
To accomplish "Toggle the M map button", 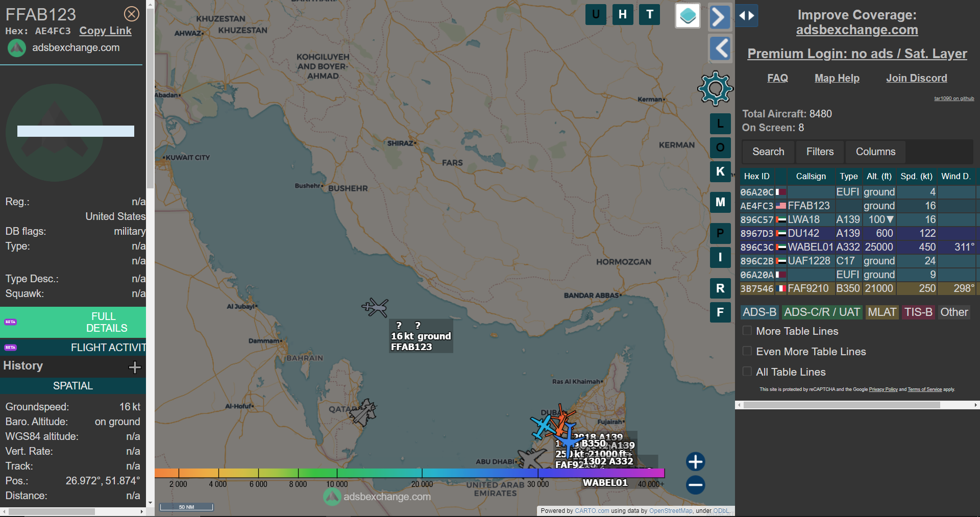I will [x=720, y=202].
